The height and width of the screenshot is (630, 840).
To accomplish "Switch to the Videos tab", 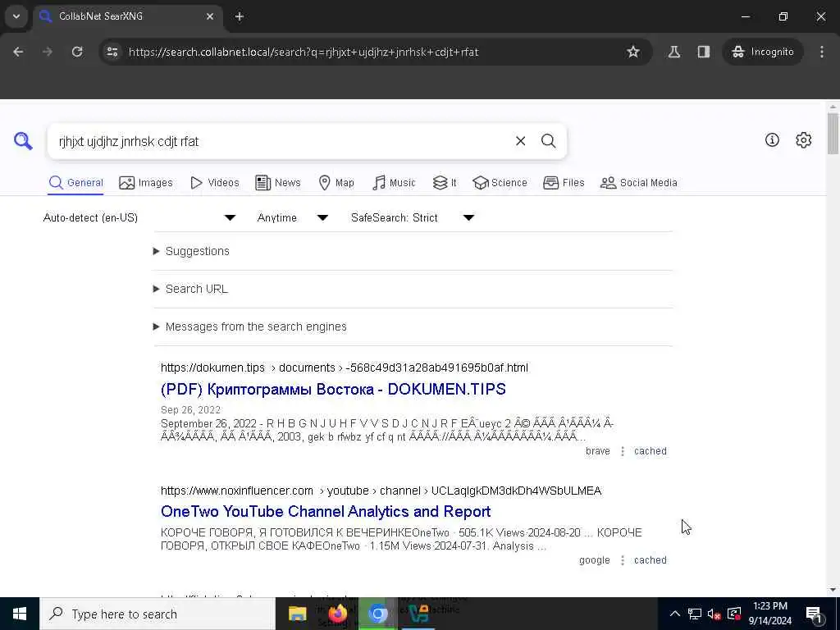I will 214,183.
